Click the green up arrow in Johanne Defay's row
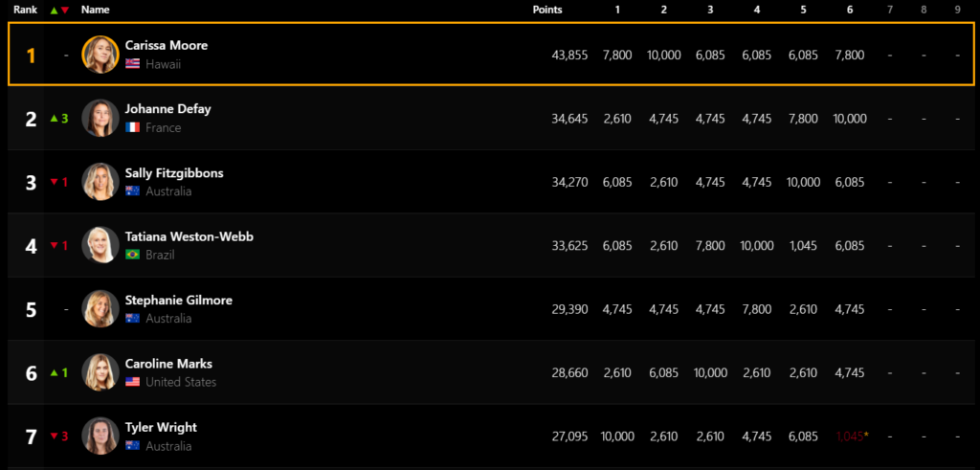Viewport: 980px width, 470px height. click(55, 118)
